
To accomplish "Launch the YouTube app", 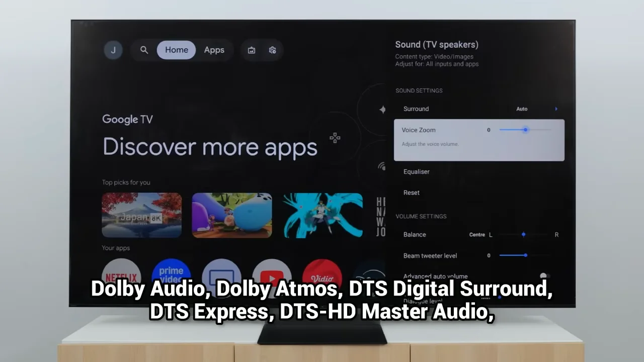I will tap(272, 278).
